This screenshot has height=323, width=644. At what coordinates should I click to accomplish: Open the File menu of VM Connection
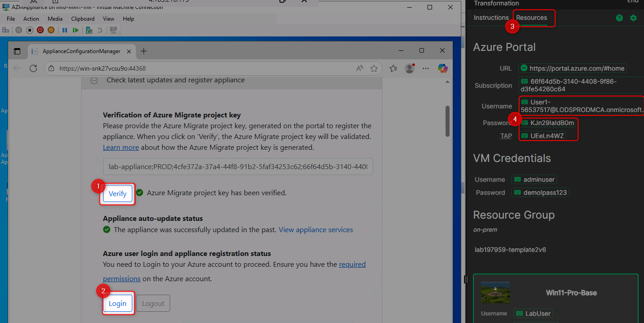click(x=11, y=19)
